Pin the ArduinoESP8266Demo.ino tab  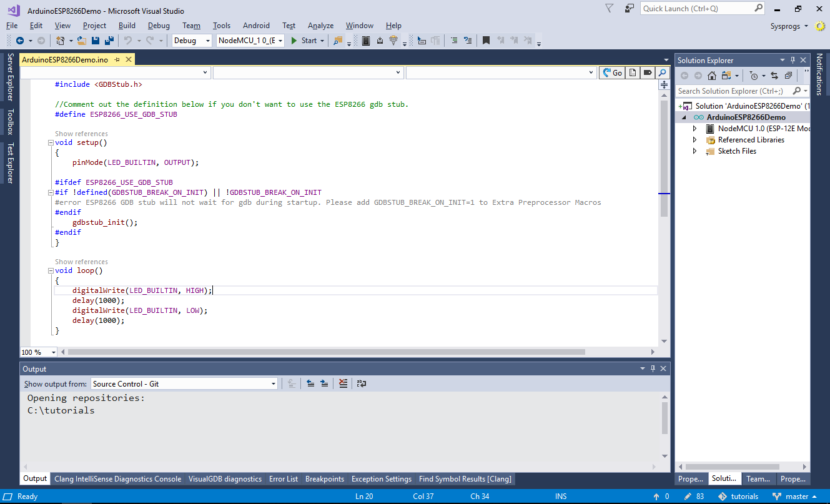[116, 59]
